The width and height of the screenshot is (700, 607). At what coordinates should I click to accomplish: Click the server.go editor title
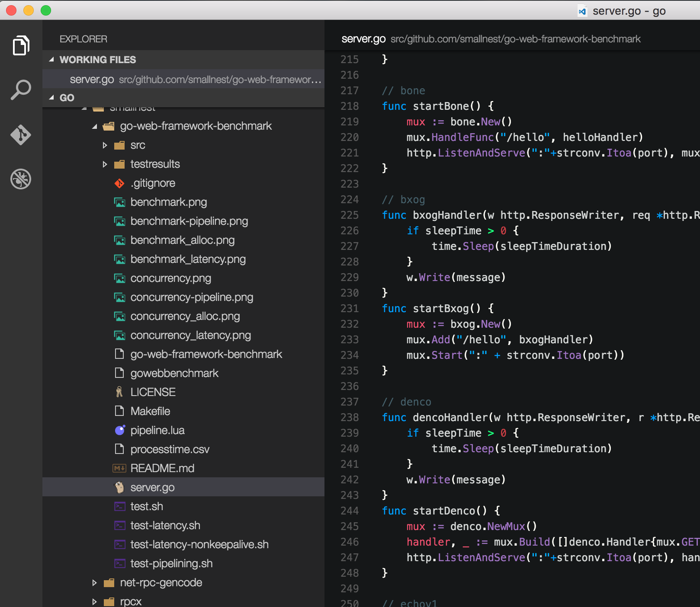(363, 39)
